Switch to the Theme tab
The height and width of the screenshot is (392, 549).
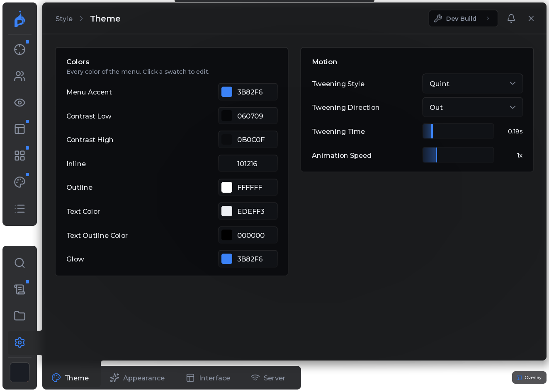tap(70, 378)
